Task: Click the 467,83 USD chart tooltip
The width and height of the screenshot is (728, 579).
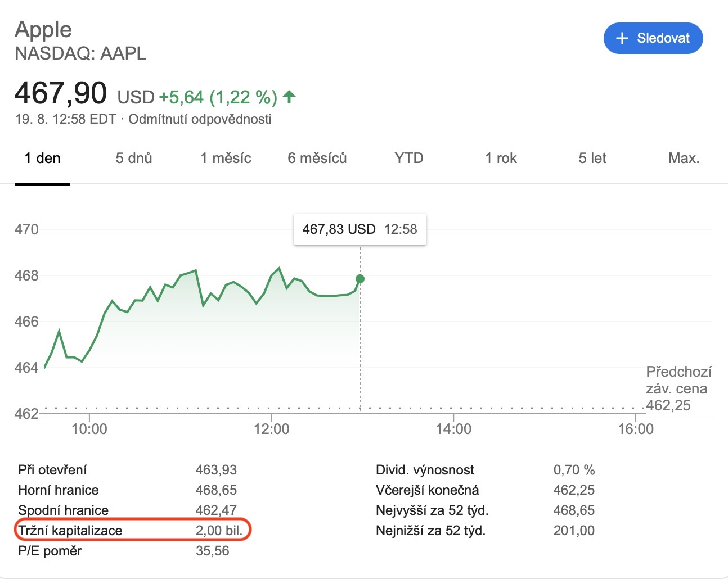Action: click(x=359, y=229)
